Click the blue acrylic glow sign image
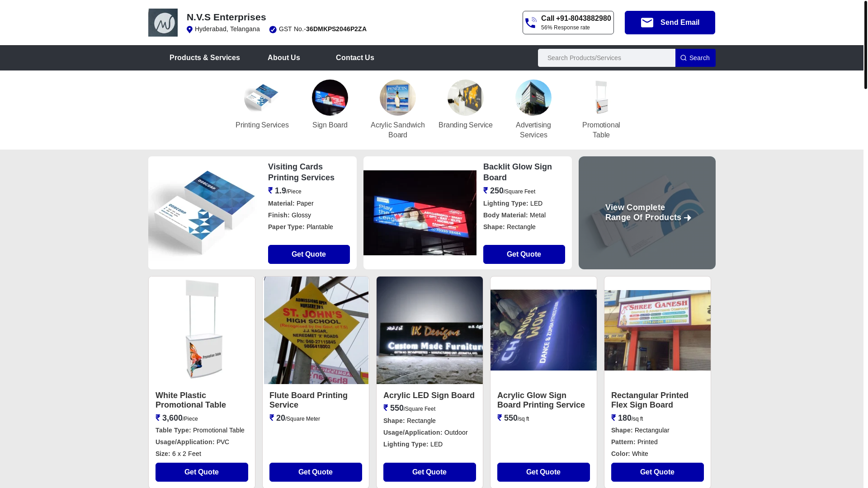Image resolution: width=868 pixels, height=488 pixels. click(543, 330)
